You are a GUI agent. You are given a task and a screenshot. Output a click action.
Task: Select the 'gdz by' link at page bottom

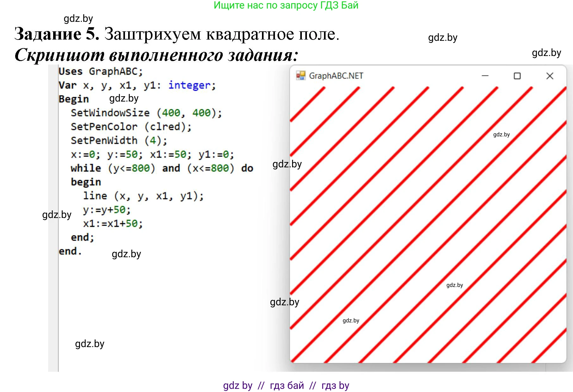(x=238, y=385)
